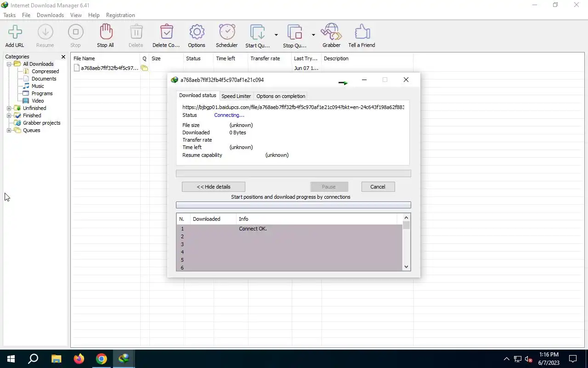This screenshot has width=588, height=368.
Task: Click the Delete Completed toolbar icon
Action: 166,32
